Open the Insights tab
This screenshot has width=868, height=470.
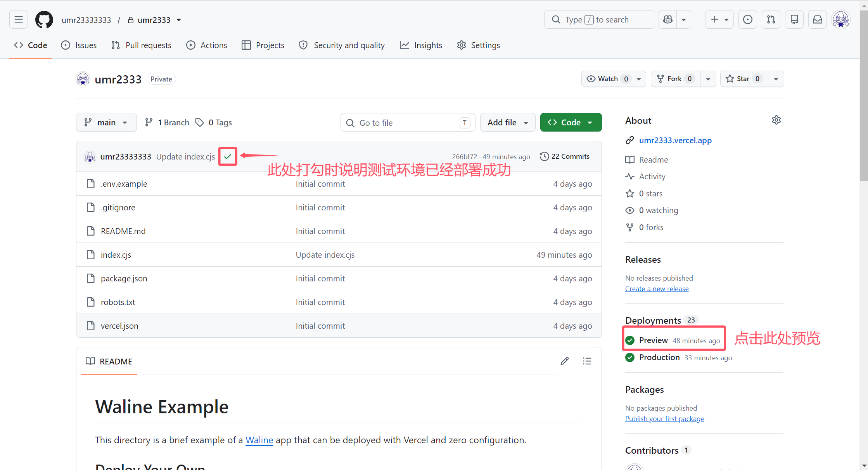[x=421, y=45]
